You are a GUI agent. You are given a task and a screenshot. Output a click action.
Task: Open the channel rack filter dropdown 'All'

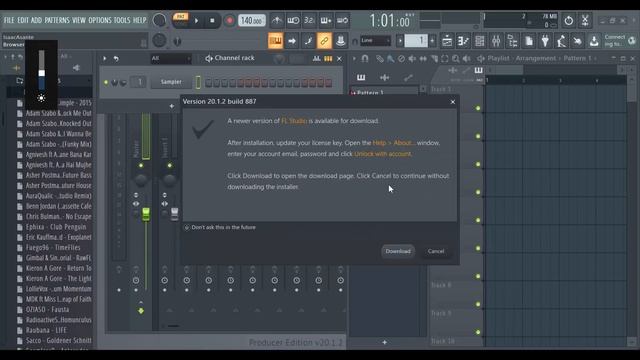pos(171,59)
